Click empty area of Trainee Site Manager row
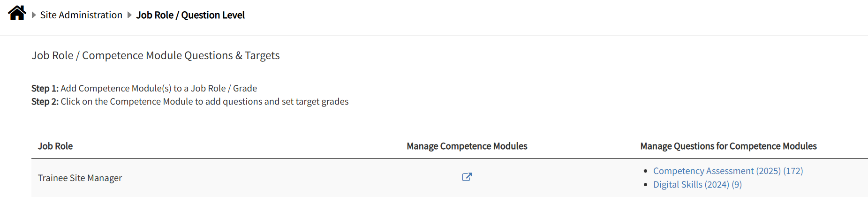 click(x=281, y=178)
